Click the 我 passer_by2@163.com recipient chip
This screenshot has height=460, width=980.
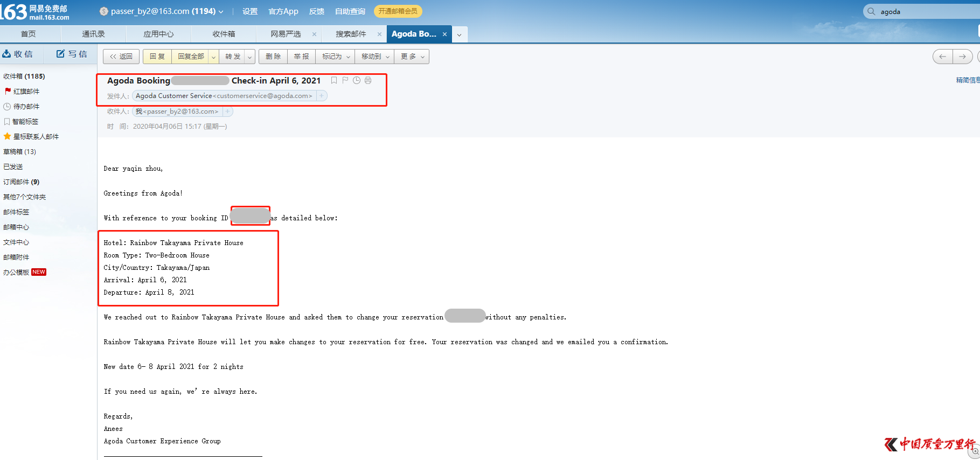[177, 111]
